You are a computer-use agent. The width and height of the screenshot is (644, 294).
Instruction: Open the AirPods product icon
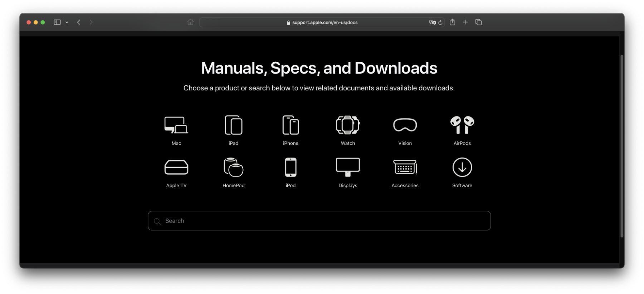462,125
